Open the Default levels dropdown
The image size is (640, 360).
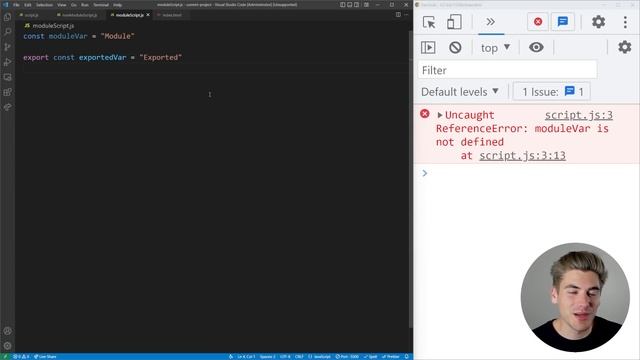pos(460,92)
